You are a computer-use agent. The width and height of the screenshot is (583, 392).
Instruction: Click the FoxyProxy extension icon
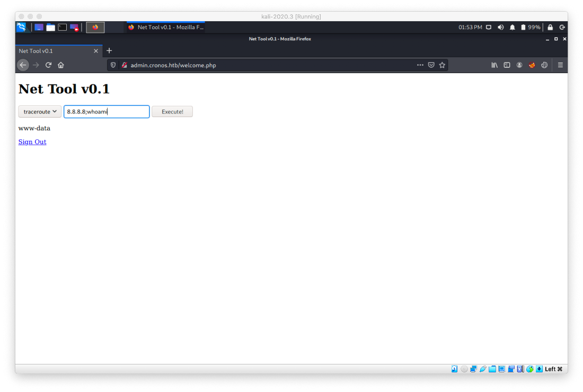coord(532,65)
